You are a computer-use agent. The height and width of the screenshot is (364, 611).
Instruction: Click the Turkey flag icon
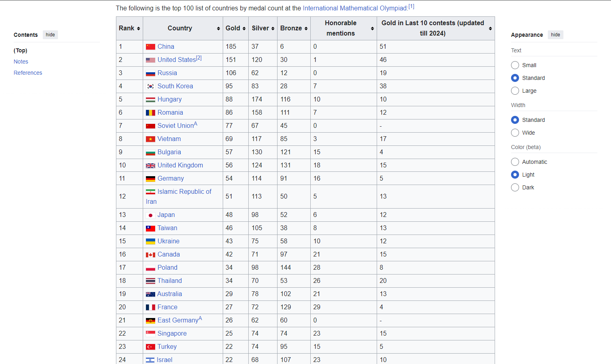pos(150,347)
